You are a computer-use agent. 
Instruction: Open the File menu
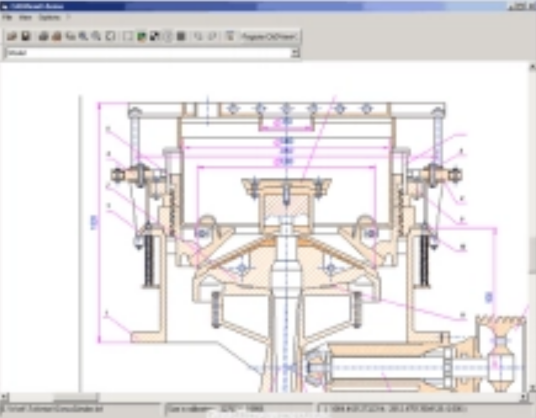pos(7,17)
